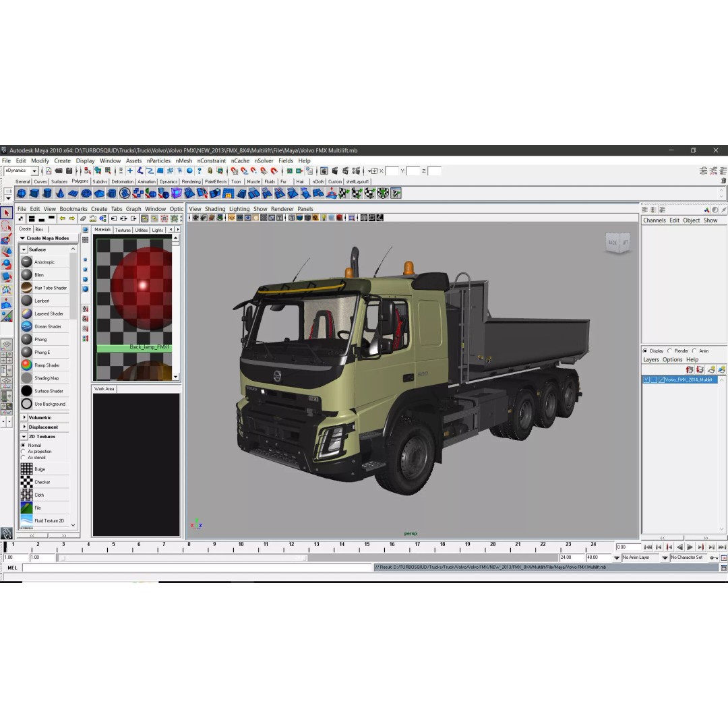Viewport: 728px width, 728px height.
Task: Select the arrow Select tool in toolbox
Action: [x=7, y=213]
